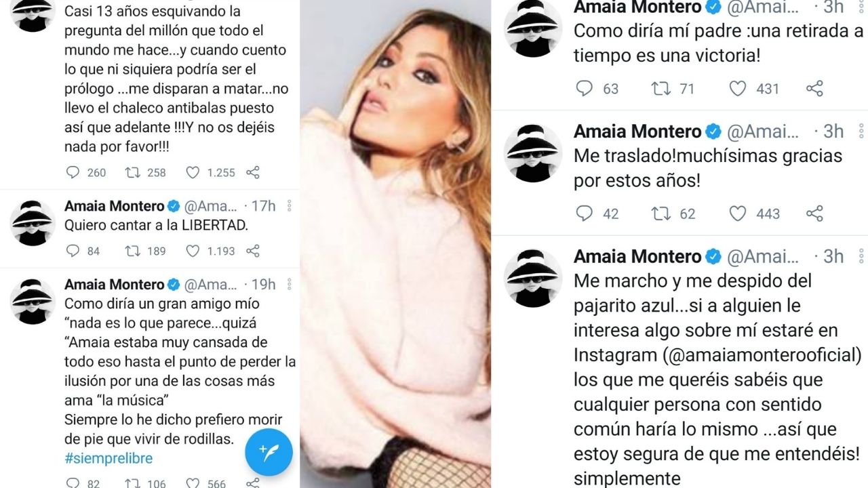Share the "Me traslado" tweet

(814, 213)
